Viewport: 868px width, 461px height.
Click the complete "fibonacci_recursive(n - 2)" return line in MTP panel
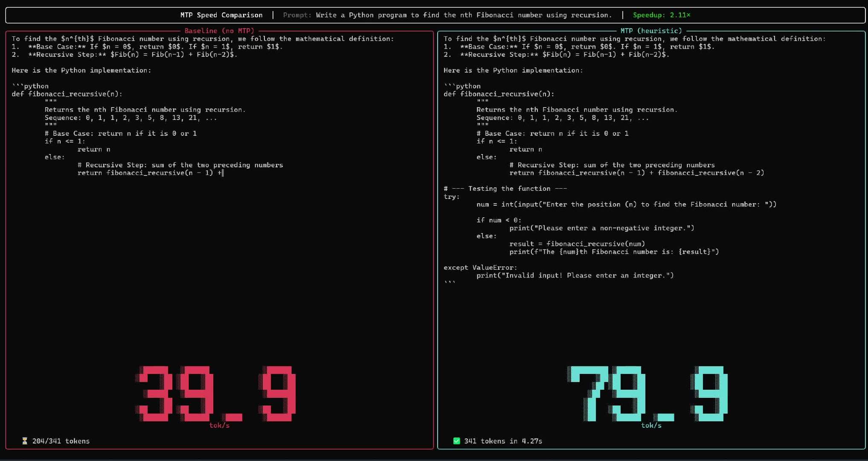click(x=637, y=173)
